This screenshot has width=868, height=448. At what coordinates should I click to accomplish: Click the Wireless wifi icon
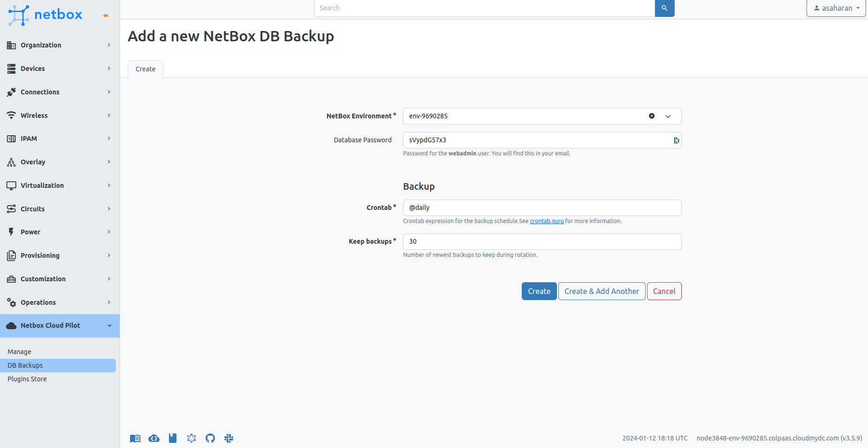tap(11, 116)
